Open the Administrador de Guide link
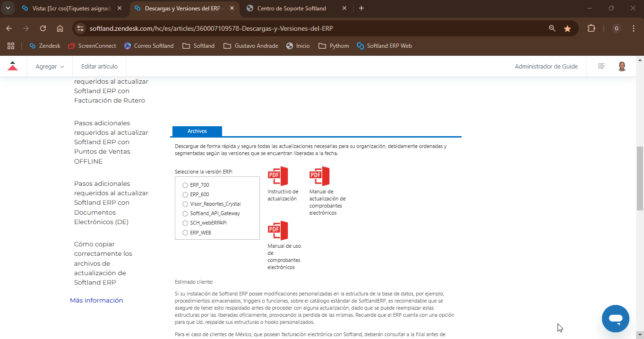Viewport: 644px width, 339px height. tap(546, 67)
